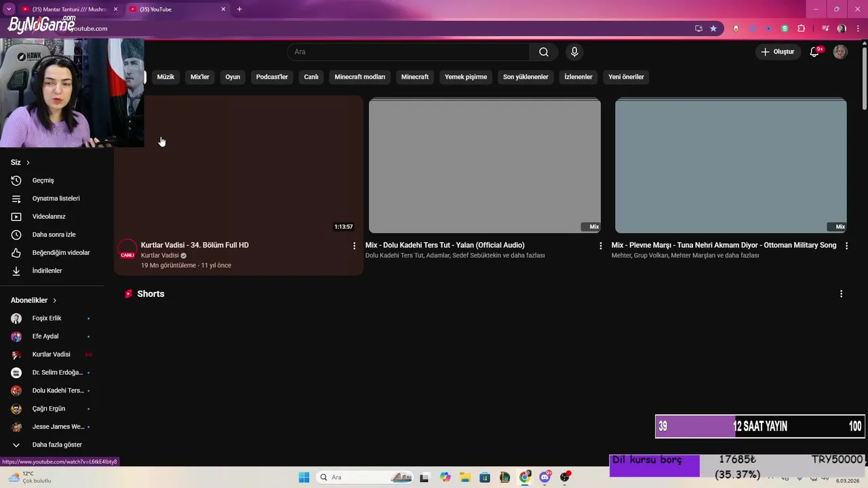Select the Canlı filter chip
The height and width of the screenshot is (488, 868).
click(311, 77)
